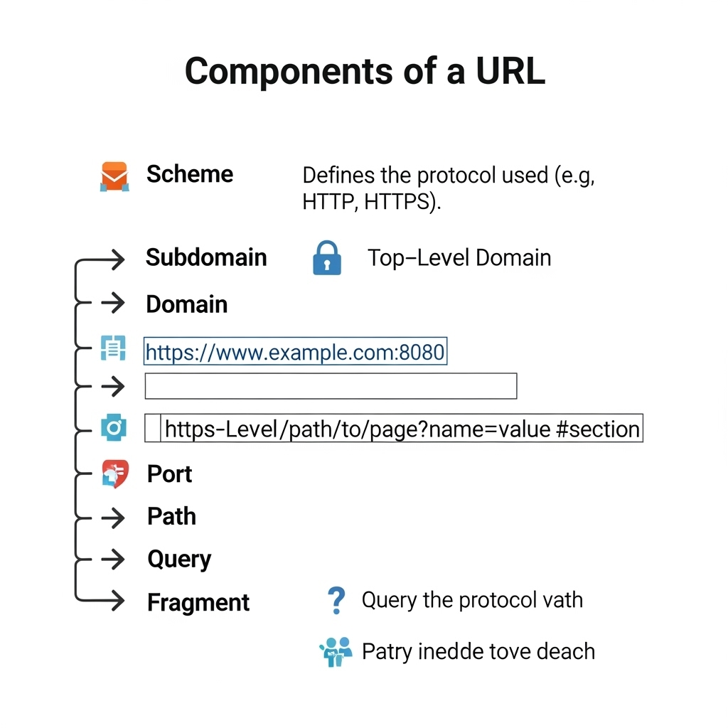
Task: Click the path/to/page?name=value #section field
Action: [x=402, y=429]
